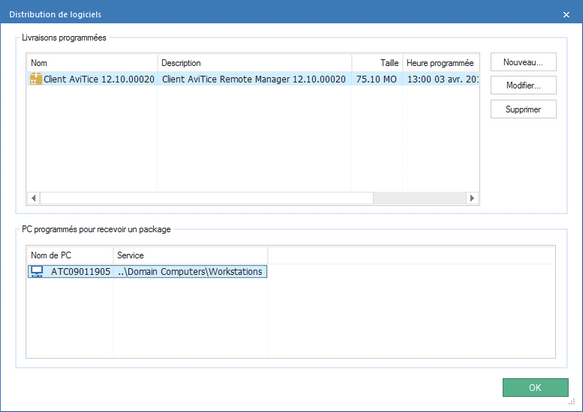Confirm with the green OK button
The height and width of the screenshot is (412, 583).
point(535,387)
